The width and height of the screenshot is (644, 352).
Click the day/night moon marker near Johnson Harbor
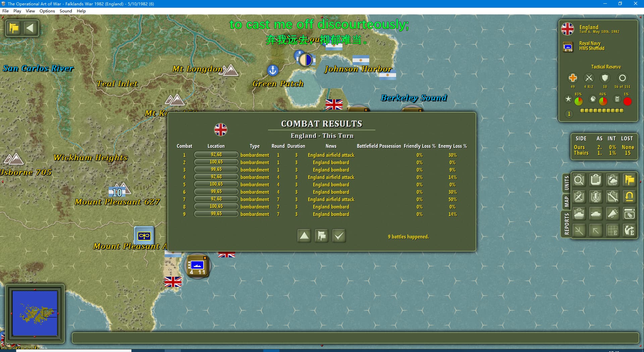[306, 60]
